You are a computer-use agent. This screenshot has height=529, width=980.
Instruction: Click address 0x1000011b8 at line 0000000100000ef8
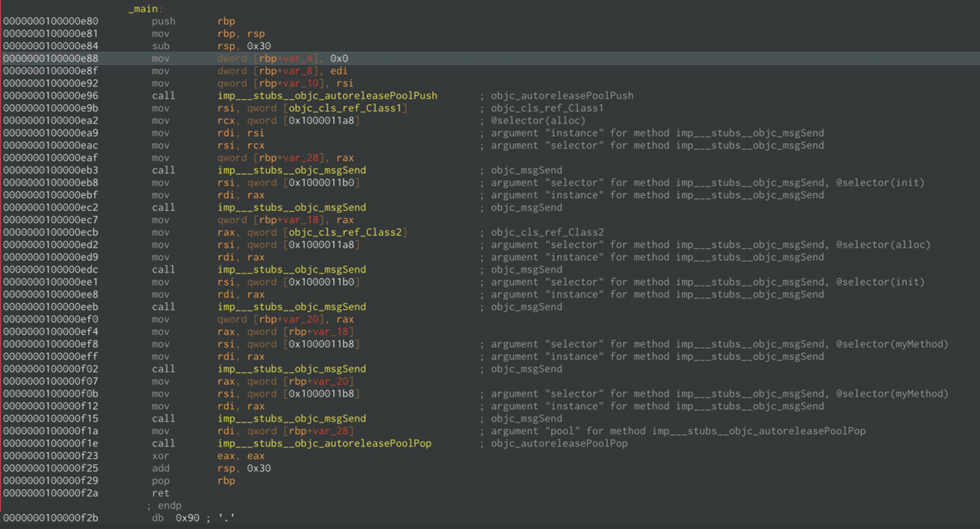coord(321,344)
